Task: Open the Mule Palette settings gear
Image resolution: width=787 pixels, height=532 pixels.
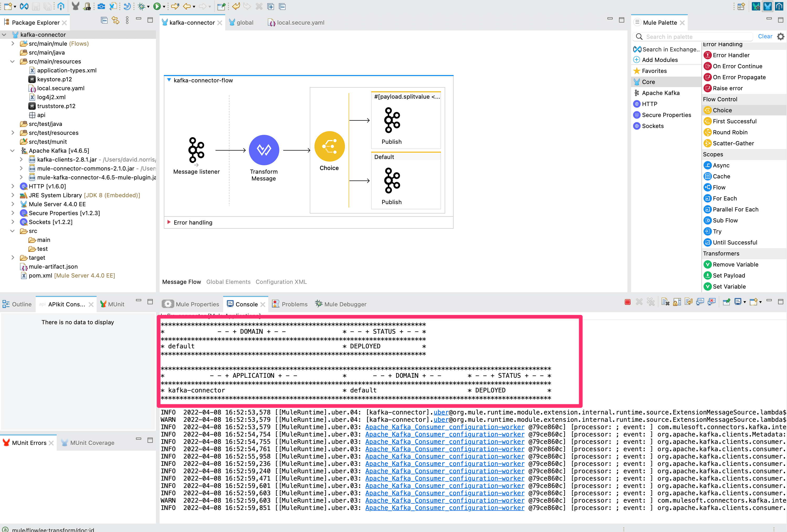Action: pyautogui.click(x=781, y=36)
